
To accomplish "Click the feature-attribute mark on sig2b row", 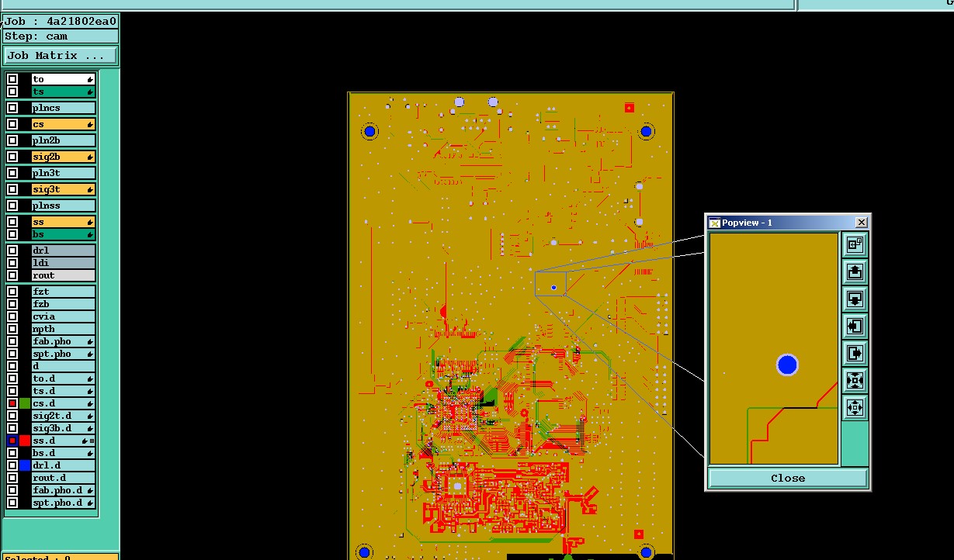I will click(90, 157).
